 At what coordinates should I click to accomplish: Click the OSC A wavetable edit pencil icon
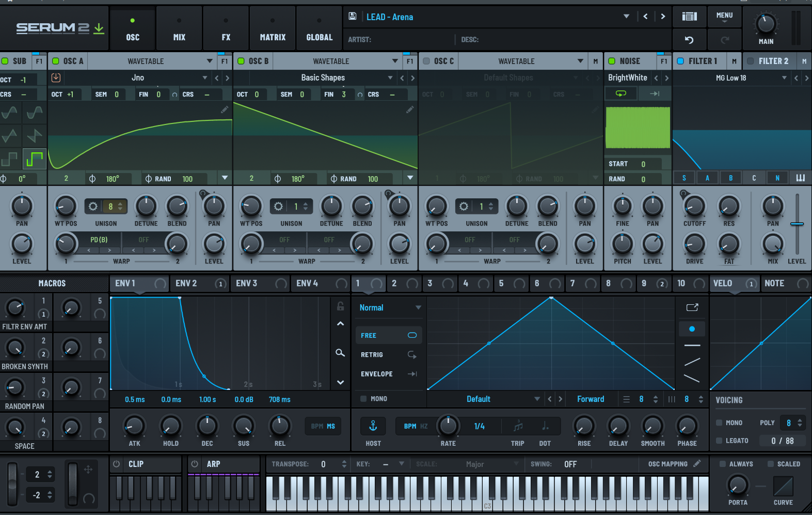(x=225, y=110)
